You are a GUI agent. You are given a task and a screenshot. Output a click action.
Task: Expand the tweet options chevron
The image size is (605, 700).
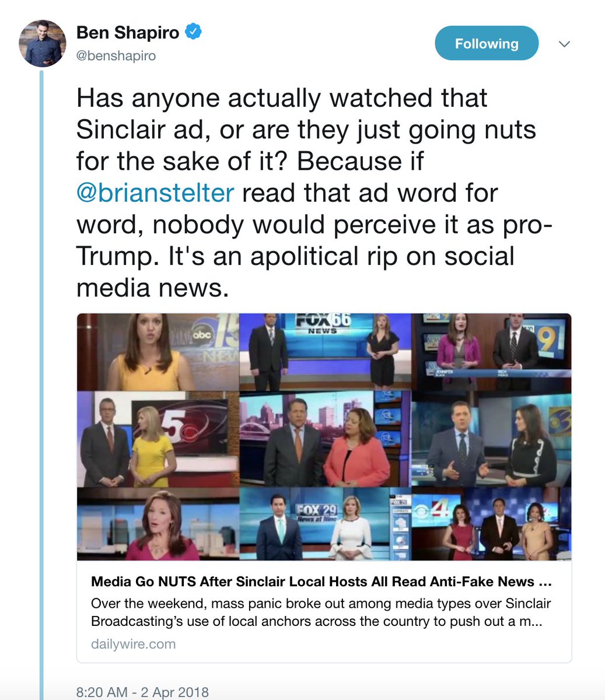[564, 44]
